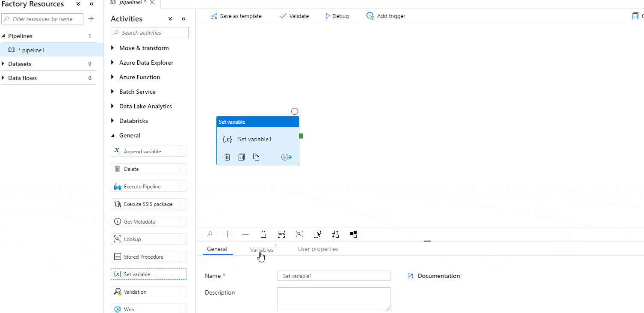Image resolution: width=644 pixels, height=313 pixels.
Task: Select the Set variable activity in list
Action: pyautogui.click(x=148, y=274)
